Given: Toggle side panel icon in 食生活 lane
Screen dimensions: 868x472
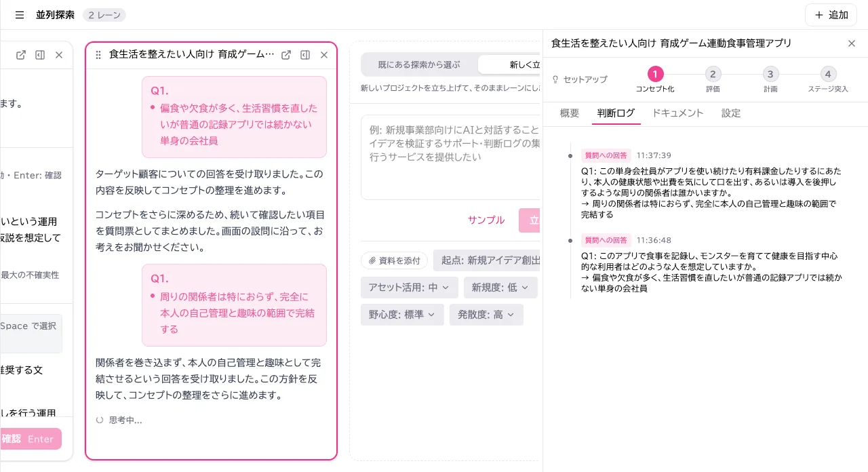Looking at the screenshot, I should point(305,55).
